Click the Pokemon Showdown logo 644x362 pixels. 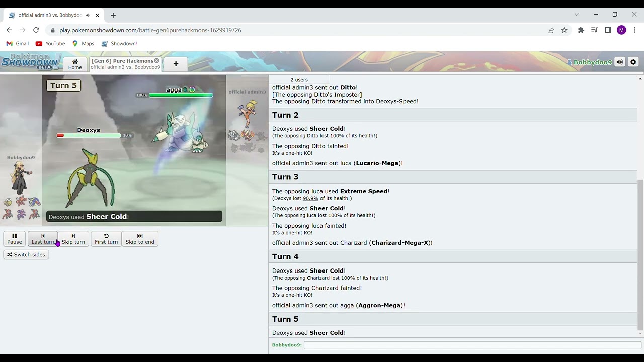click(30, 61)
